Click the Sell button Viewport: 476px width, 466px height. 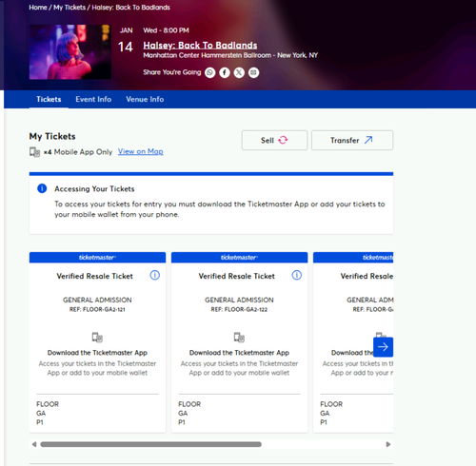tap(274, 140)
